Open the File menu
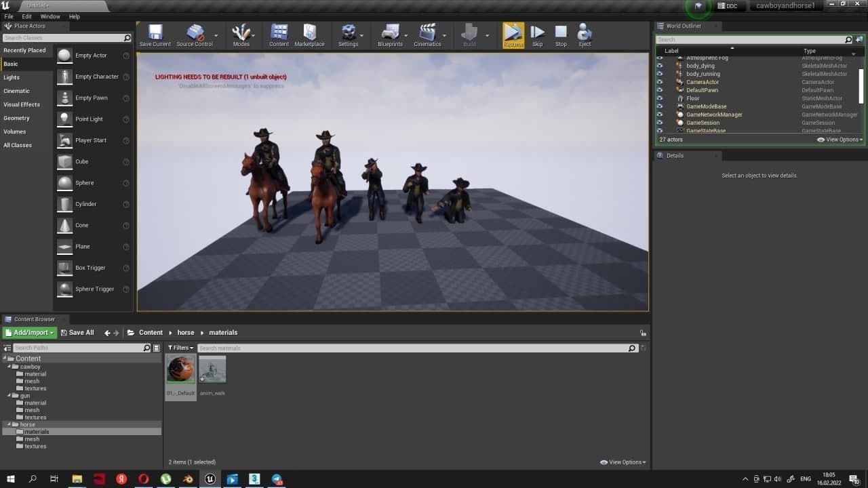Image resolution: width=868 pixels, height=488 pixels. coord(9,16)
